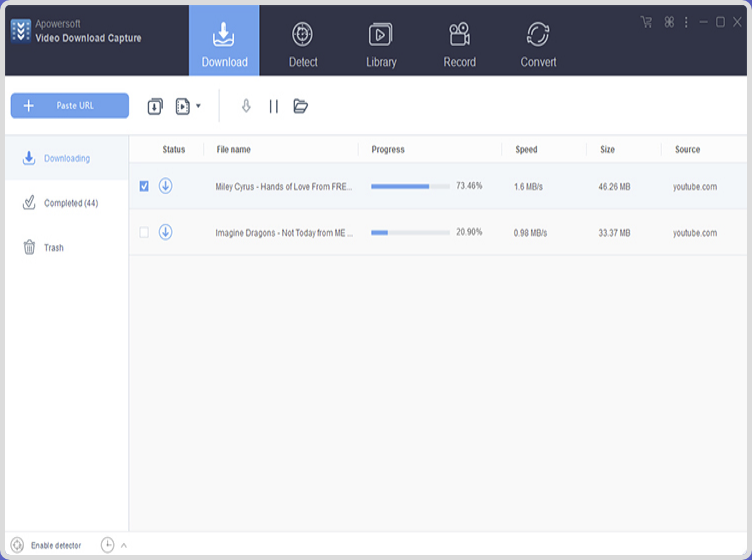The height and width of the screenshot is (560, 752).
Task: Click the Apowersoft app logo
Action: click(x=21, y=31)
